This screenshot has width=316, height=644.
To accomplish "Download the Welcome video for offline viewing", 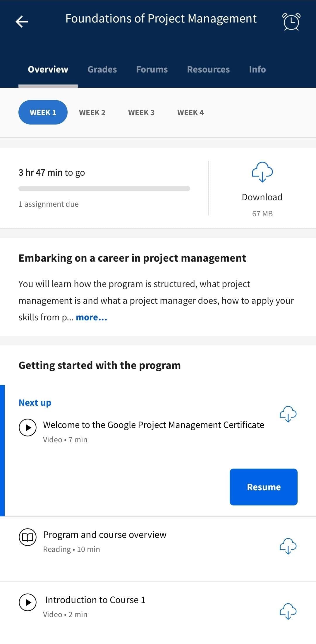I will [x=288, y=414].
